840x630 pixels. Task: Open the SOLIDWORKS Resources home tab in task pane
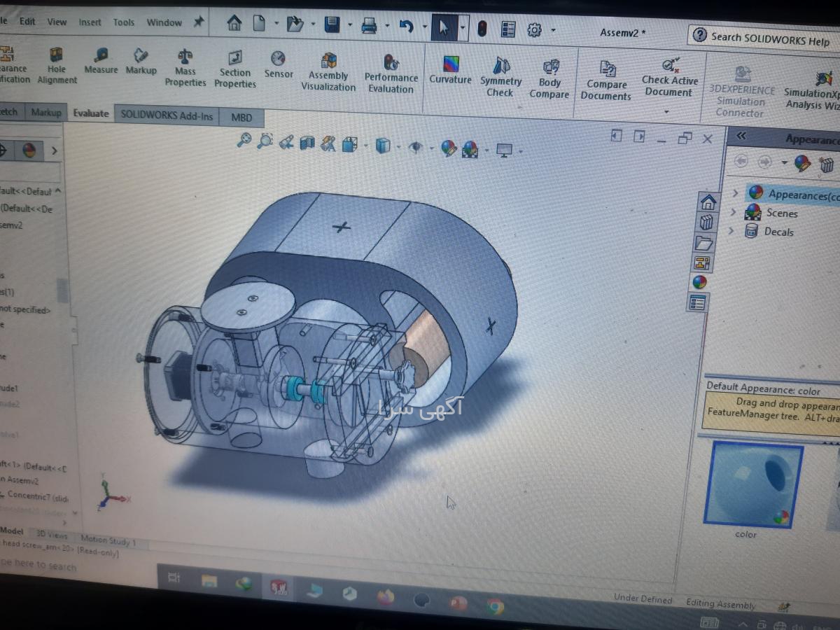(708, 202)
